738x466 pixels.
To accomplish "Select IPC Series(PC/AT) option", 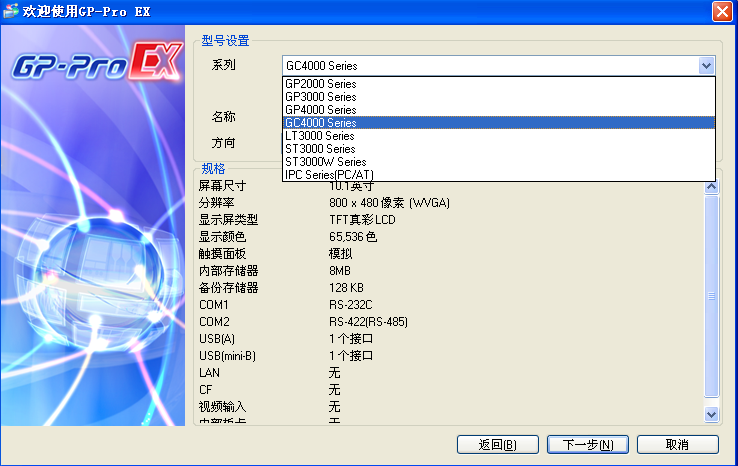I will point(330,175).
